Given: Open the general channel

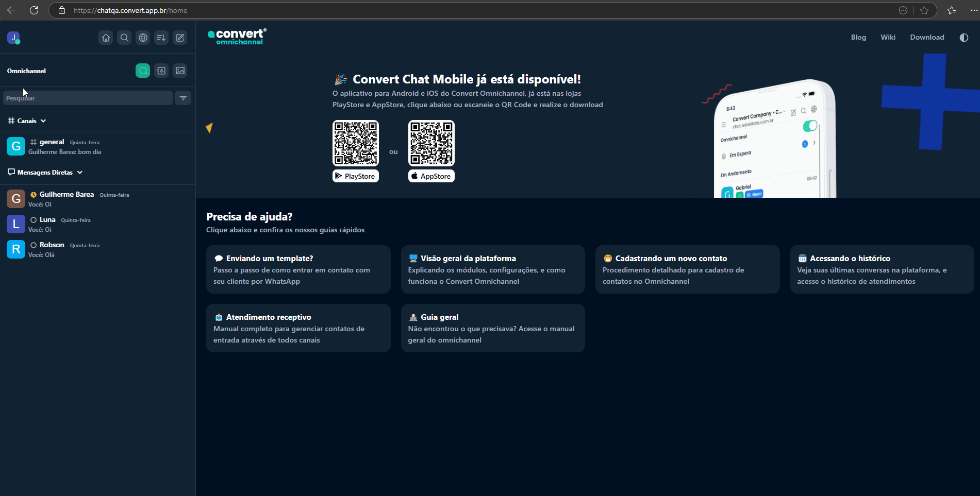Looking at the screenshot, I should click(x=98, y=147).
